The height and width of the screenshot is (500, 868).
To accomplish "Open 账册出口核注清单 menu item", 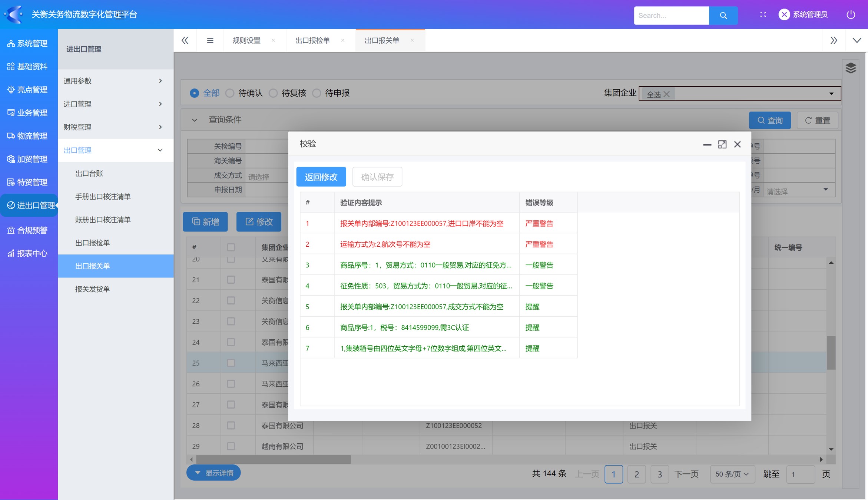I will tap(116, 220).
